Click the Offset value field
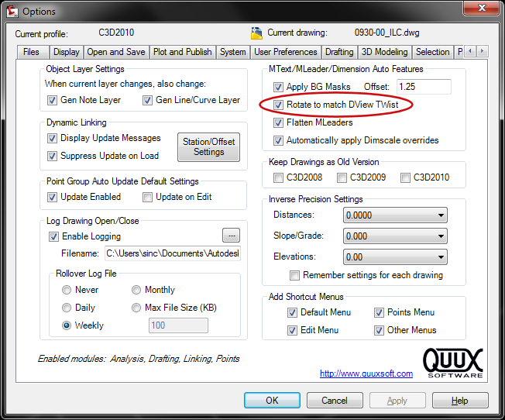 (x=424, y=87)
